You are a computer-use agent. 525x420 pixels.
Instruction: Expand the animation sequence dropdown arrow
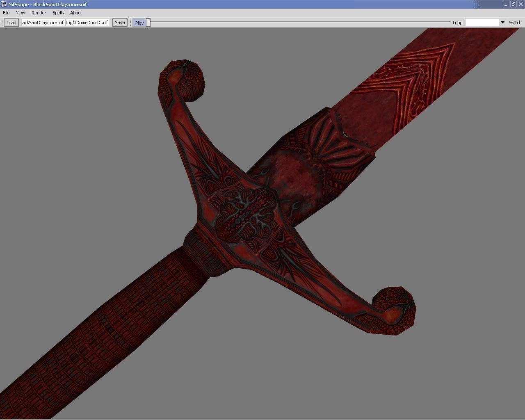coord(502,23)
